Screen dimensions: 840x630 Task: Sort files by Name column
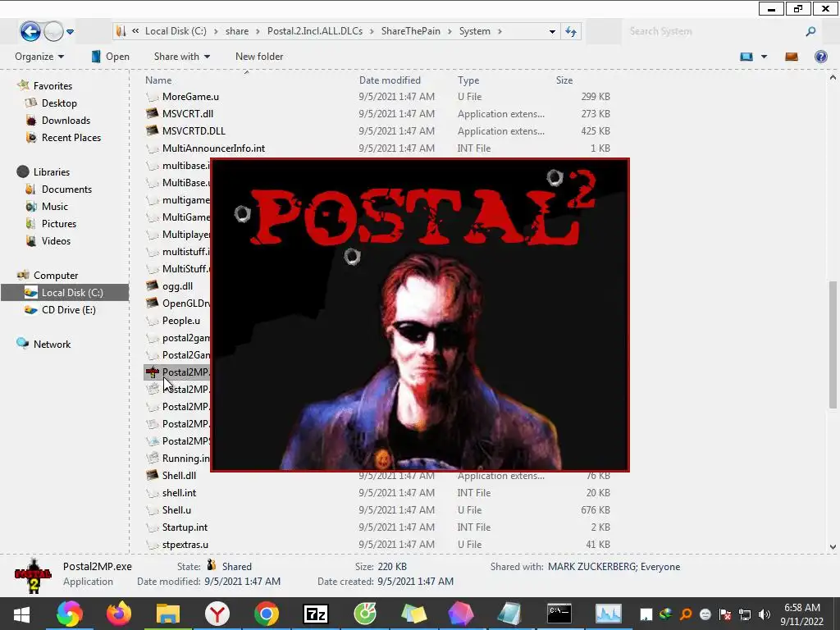pyautogui.click(x=158, y=80)
